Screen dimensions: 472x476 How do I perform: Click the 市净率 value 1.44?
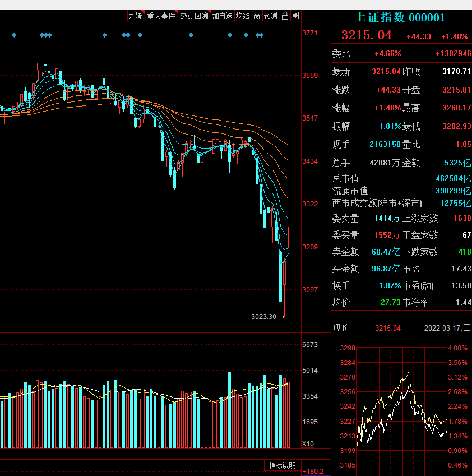coord(464,302)
